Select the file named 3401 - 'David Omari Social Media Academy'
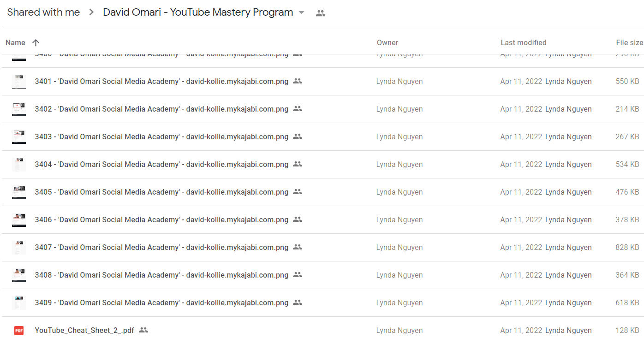Viewport: 644px width, 338px height. (x=161, y=81)
